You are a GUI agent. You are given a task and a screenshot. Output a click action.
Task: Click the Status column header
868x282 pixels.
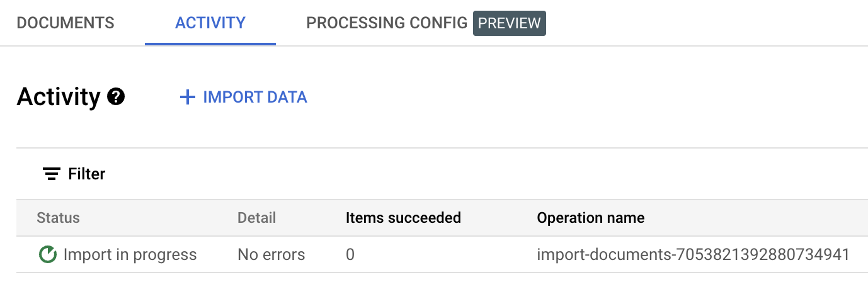click(58, 218)
